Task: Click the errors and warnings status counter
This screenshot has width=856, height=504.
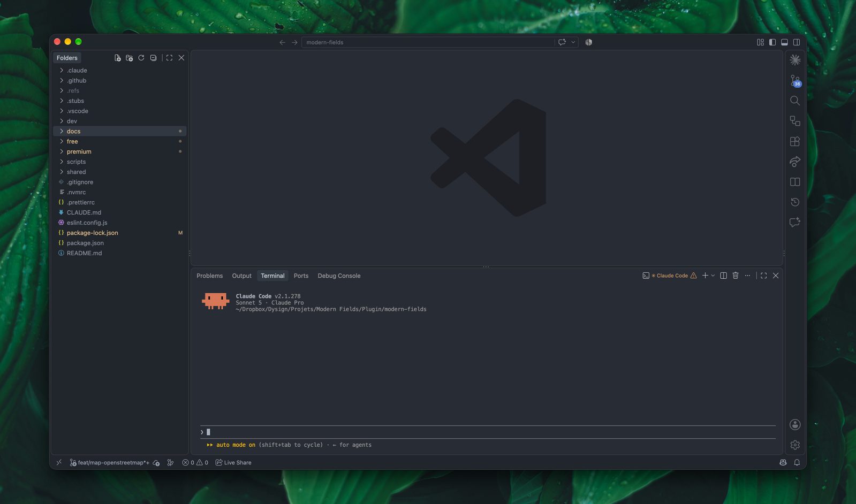Action: coord(195,463)
